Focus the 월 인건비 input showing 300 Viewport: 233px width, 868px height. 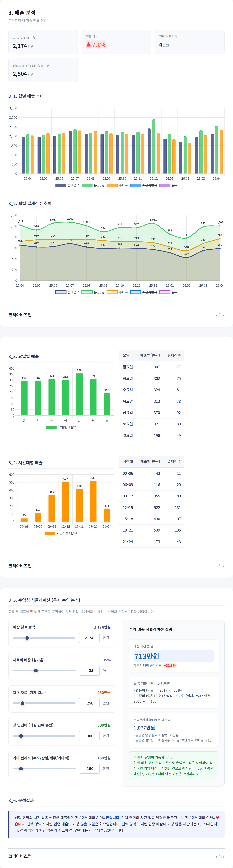(x=89, y=736)
